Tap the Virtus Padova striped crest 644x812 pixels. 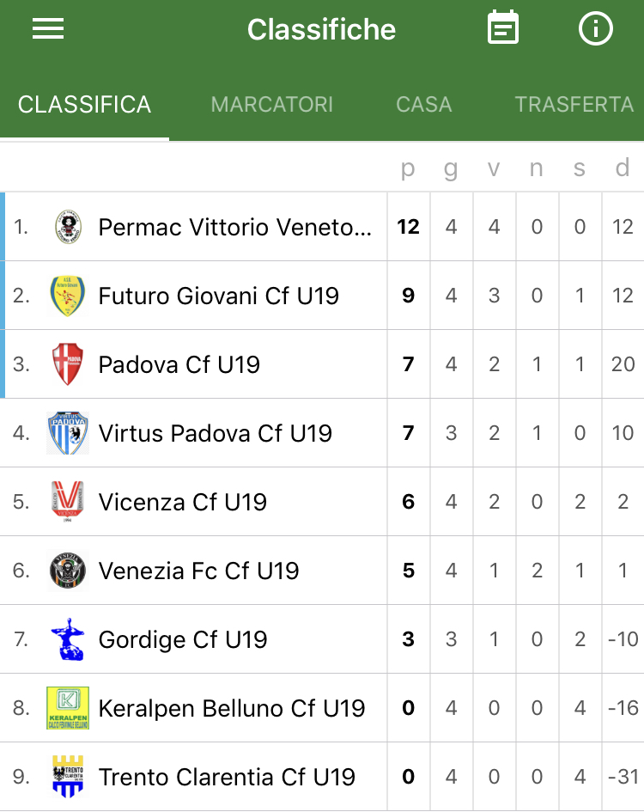(x=68, y=433)
